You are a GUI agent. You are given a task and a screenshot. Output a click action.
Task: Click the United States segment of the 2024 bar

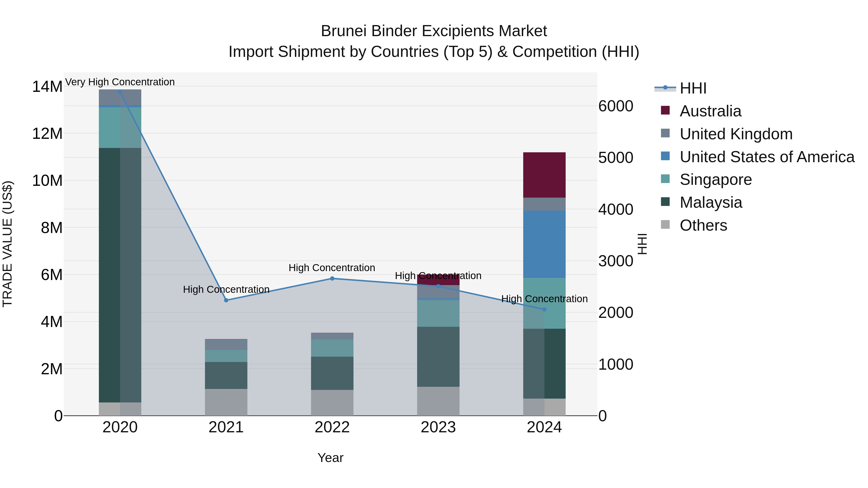click(544, 244)
